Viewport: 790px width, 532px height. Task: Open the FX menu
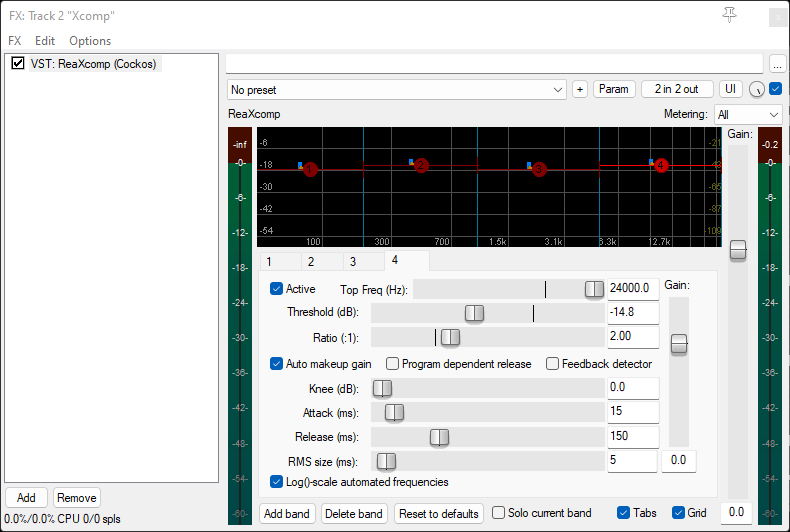[15, 41]
